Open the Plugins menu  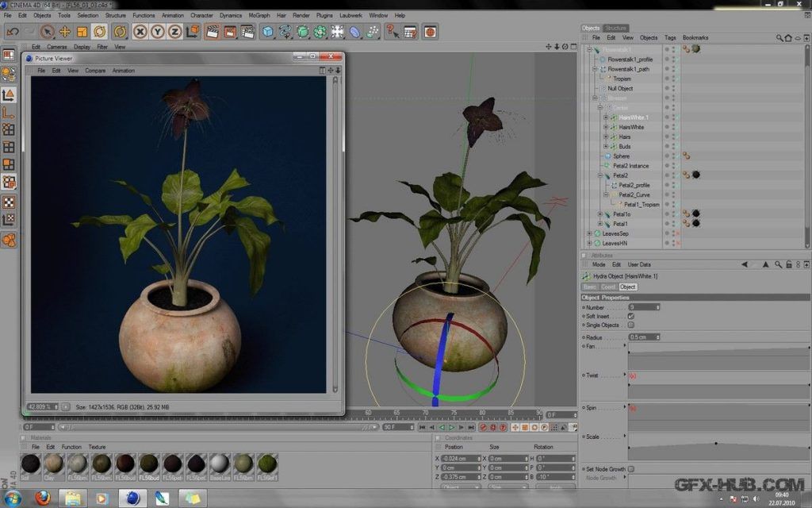324,16
